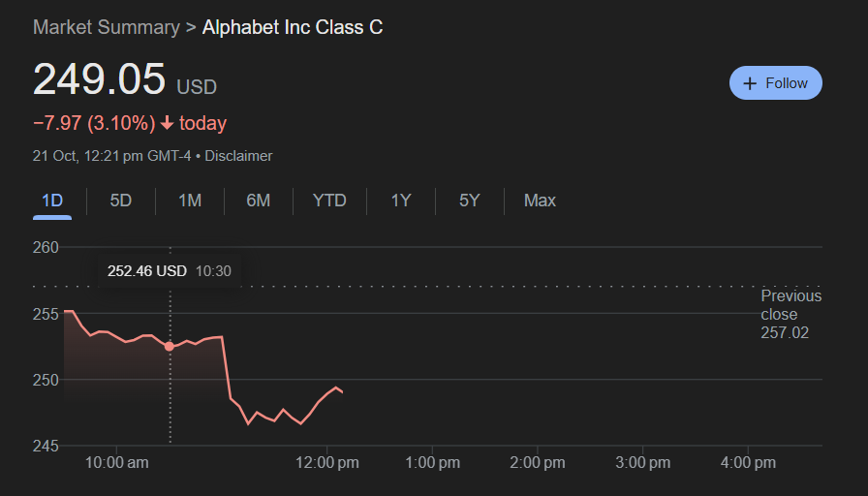Switch to the 5D chart tab
868x496 pixels.
point(121,201)
